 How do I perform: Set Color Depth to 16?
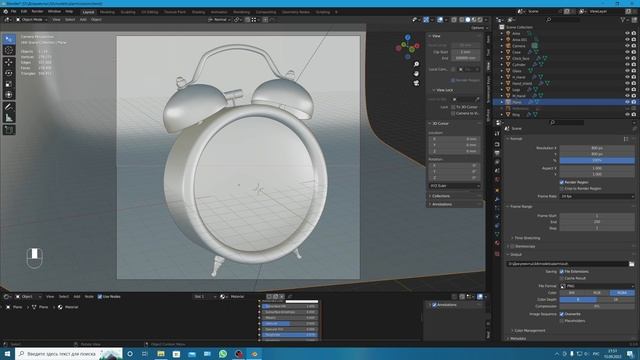pyautogui.click(x=616, y=300)
